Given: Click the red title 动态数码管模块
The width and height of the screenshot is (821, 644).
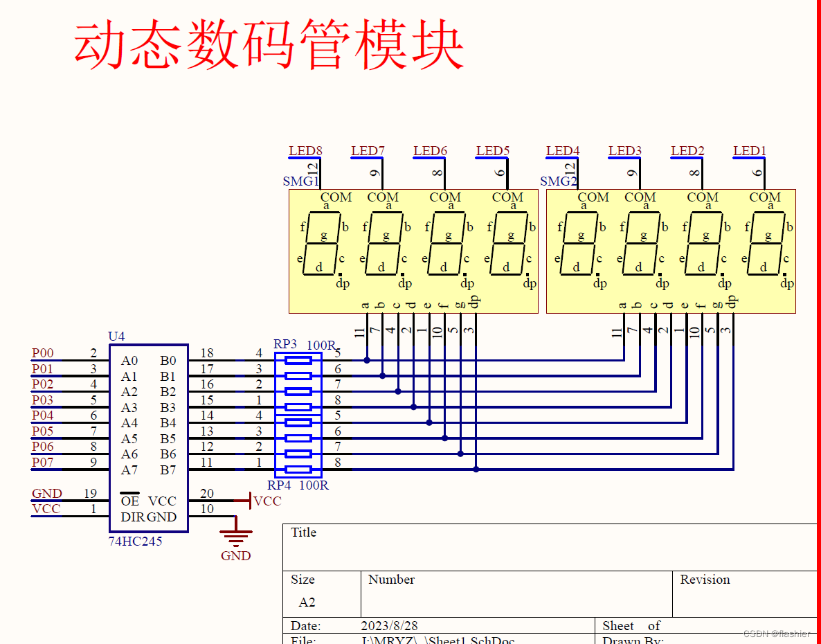Looking at the screenshot, I should click(269, 45).
